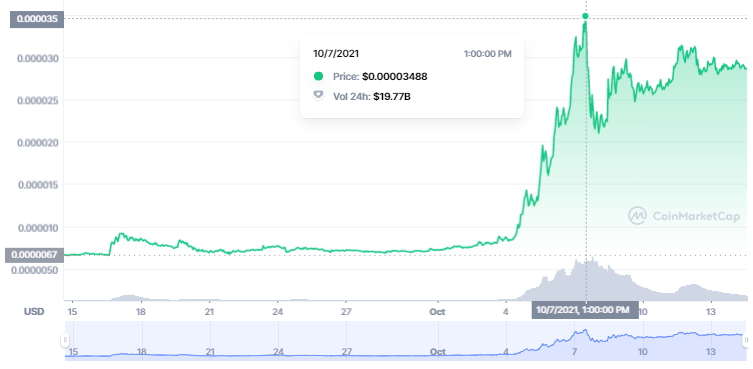
Task: Click the green peak price marker dot
Action: click(585, 16)
